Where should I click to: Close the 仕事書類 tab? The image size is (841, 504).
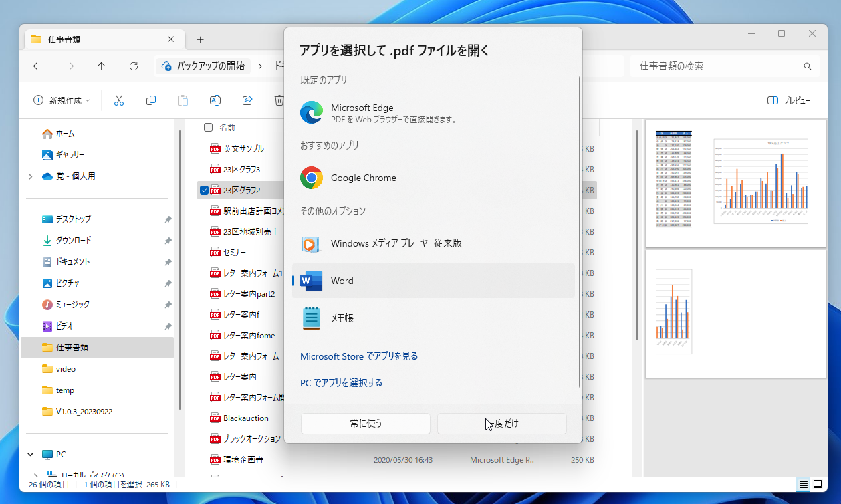click(171, 39)
